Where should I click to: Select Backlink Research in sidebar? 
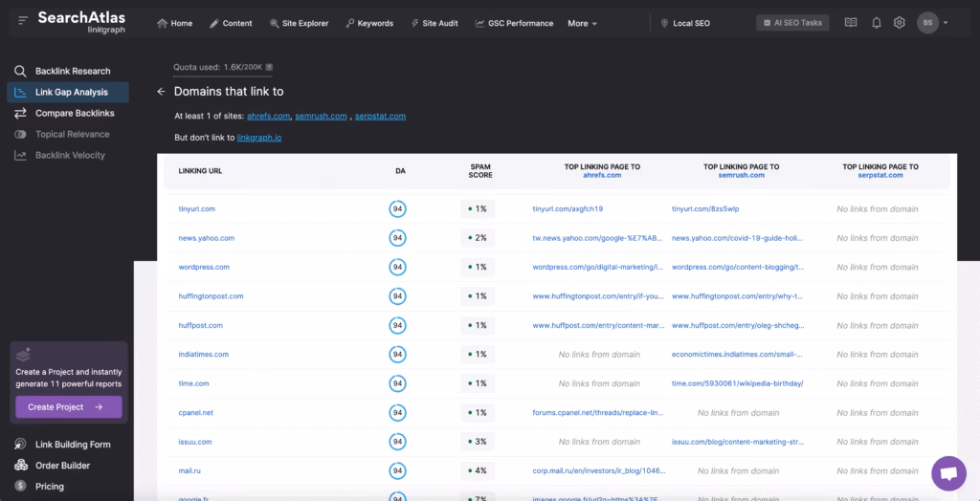[72, 71]
